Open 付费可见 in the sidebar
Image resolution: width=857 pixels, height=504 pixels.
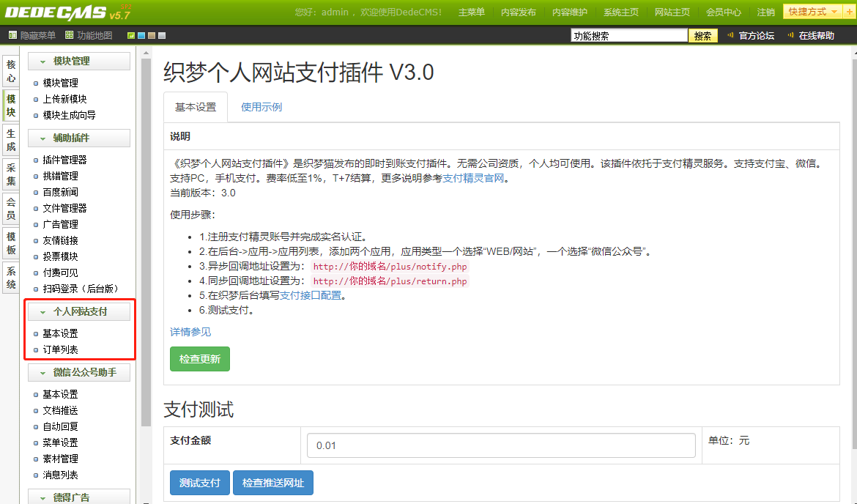coord(61,273)
